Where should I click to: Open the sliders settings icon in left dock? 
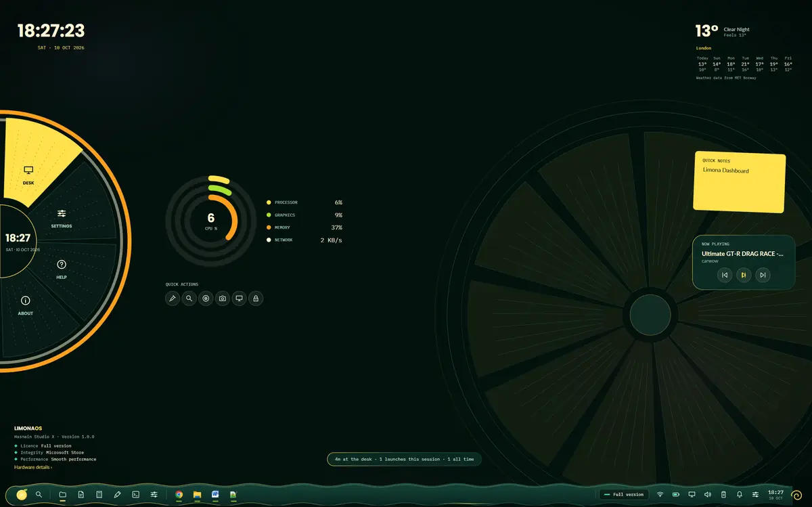(154, 495)
